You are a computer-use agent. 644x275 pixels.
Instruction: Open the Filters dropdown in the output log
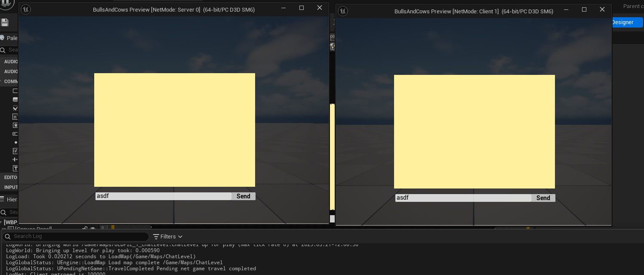[168, 237]
